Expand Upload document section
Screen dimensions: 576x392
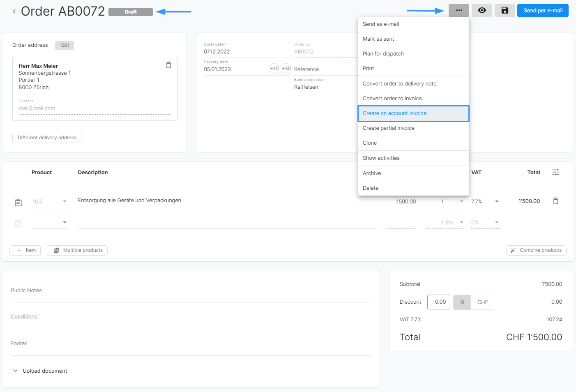39,371
